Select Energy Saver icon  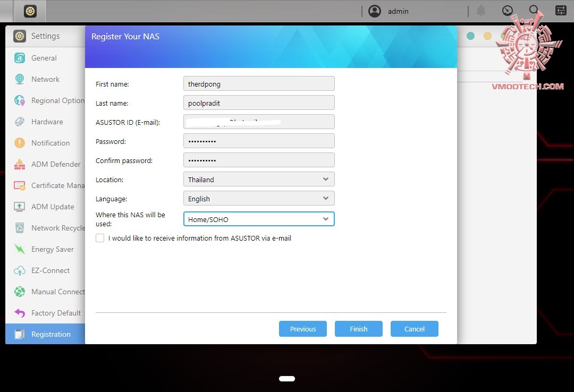click(x=20, y=249)
